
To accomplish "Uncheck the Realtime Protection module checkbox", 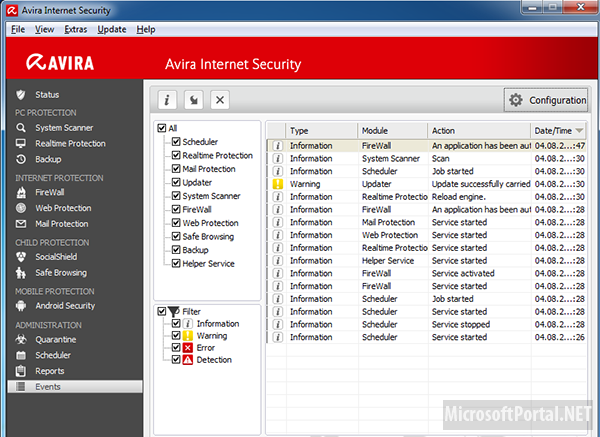I will (176, 155).
